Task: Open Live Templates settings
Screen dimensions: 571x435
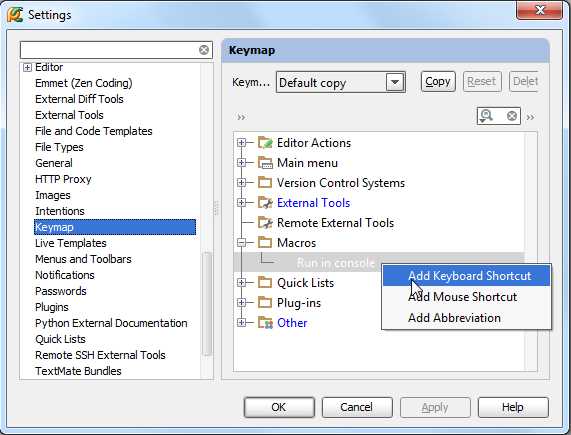Action: [71, 243]
